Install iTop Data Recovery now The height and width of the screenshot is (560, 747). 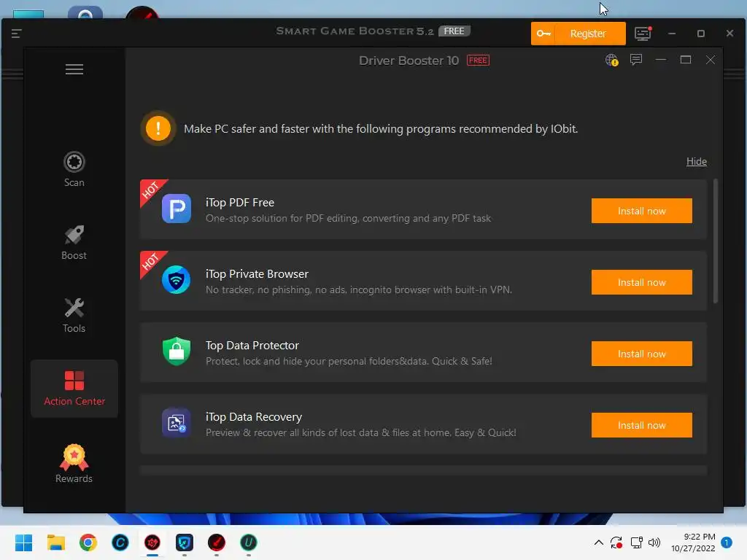(642, 425)
